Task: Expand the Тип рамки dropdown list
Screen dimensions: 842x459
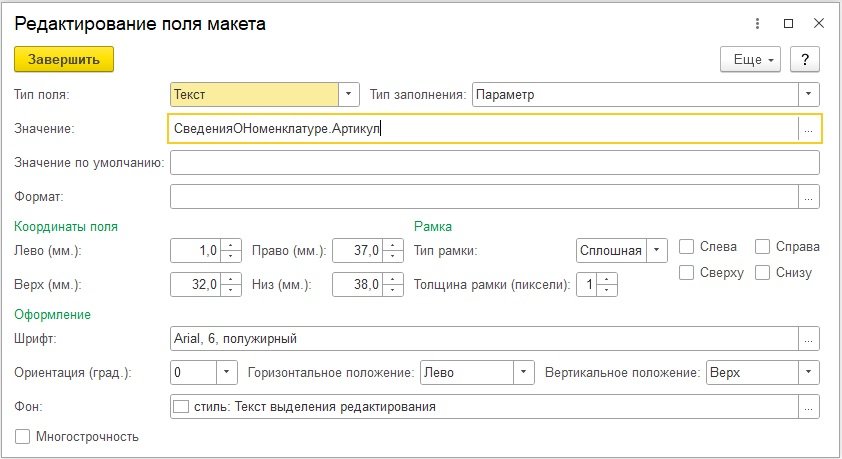Action: pos(656,249)
